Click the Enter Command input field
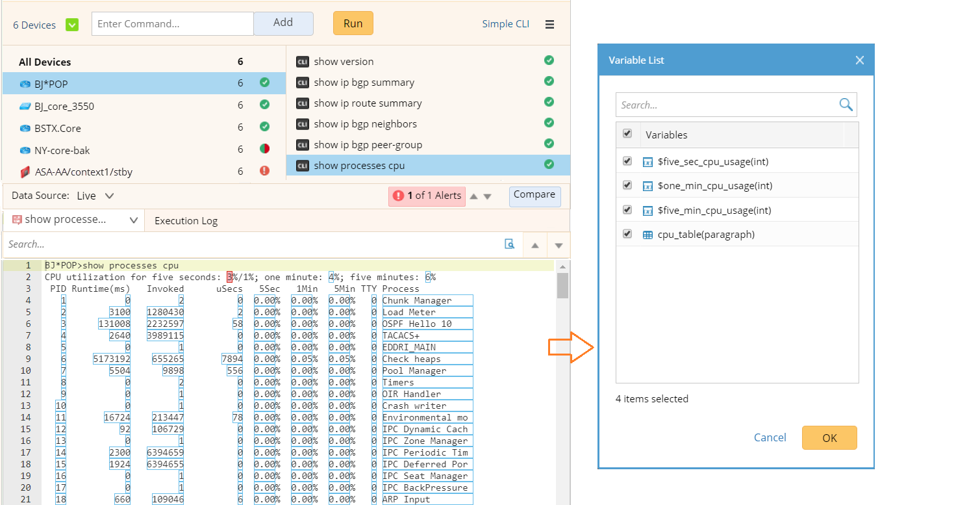Viewport: 980px width, 505px height. point(172,24)
